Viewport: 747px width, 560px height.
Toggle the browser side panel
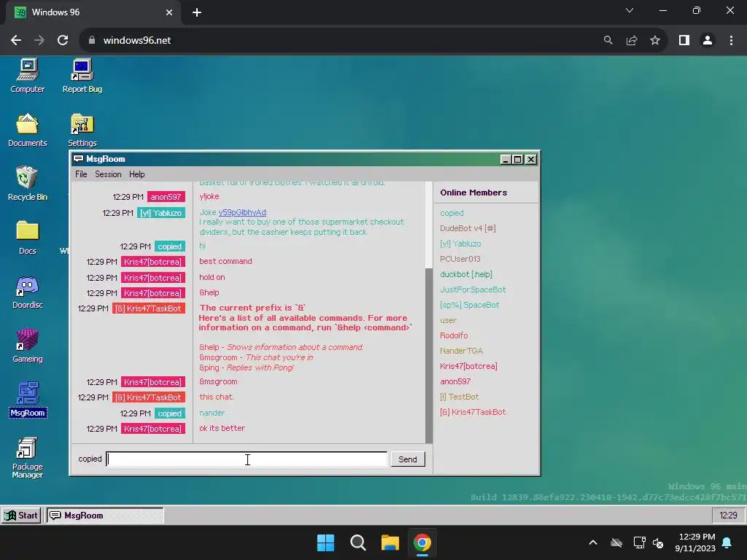point(684,41)
